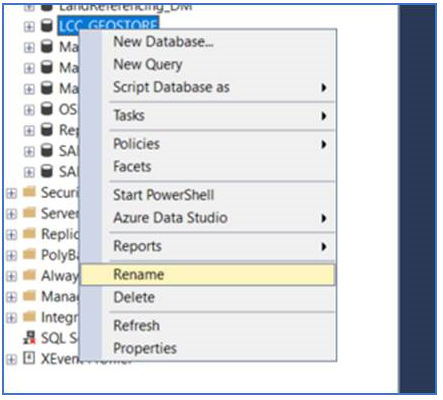The height and width of the screenshot is (400, 443).
Task: Click the folder icon next to Server
Action: [29, 213]
